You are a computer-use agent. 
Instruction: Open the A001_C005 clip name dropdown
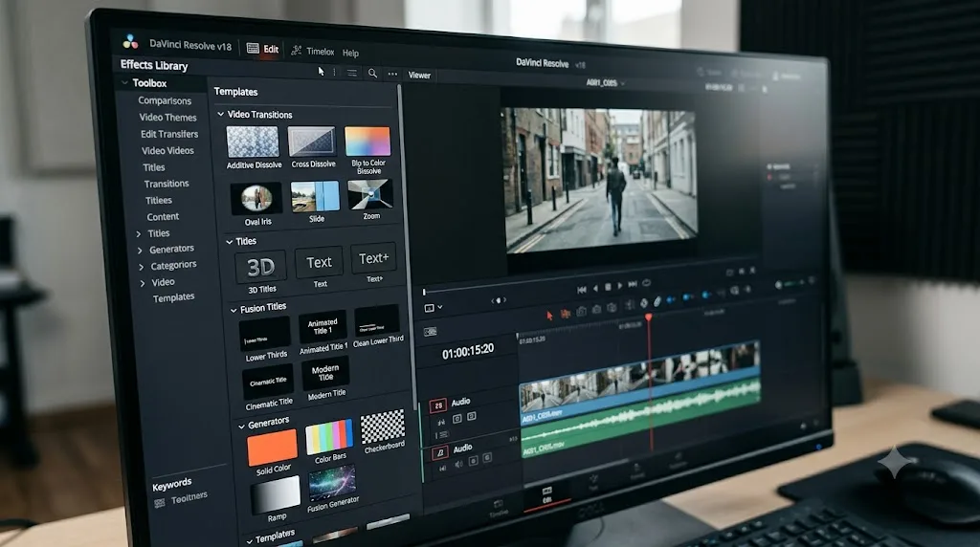605,83
